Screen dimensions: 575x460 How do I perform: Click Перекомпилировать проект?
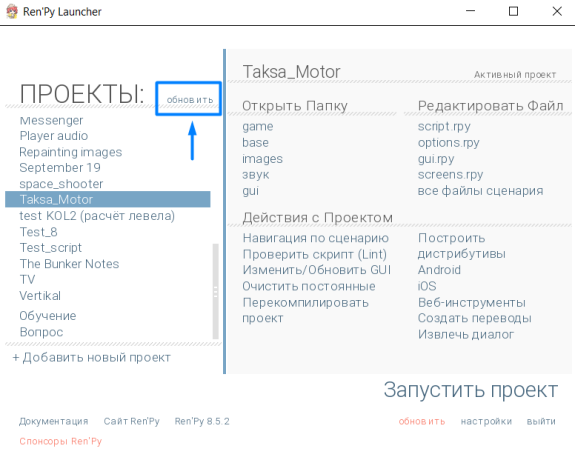click(x=305, y=310)
